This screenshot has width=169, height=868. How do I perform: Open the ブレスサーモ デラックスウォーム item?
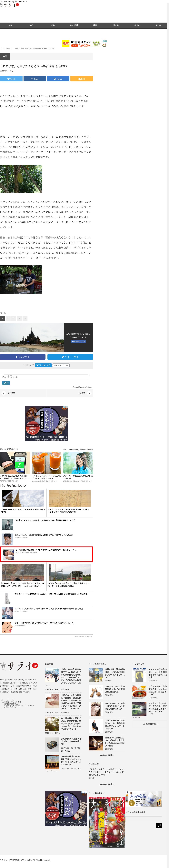pyautogui.click(x=107, y=726)
